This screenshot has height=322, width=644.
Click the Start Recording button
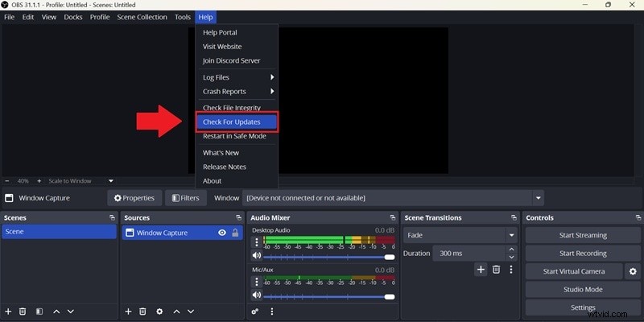(x=583, y=254)
